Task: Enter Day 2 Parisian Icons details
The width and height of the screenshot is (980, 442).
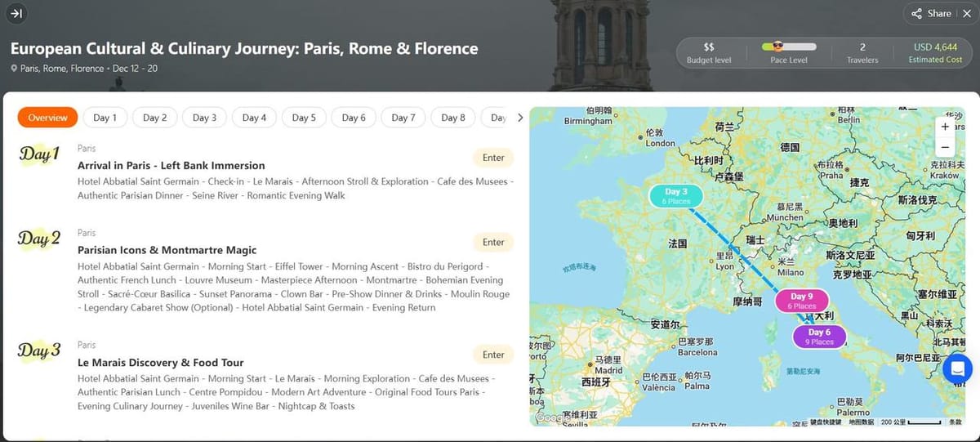Action: pos(493,242)
